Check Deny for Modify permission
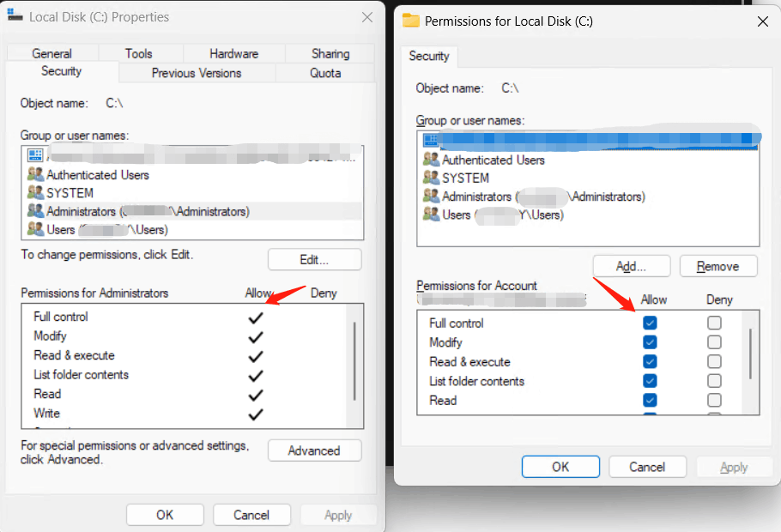This screenshot has width=781, height=532. pos(714,342)
